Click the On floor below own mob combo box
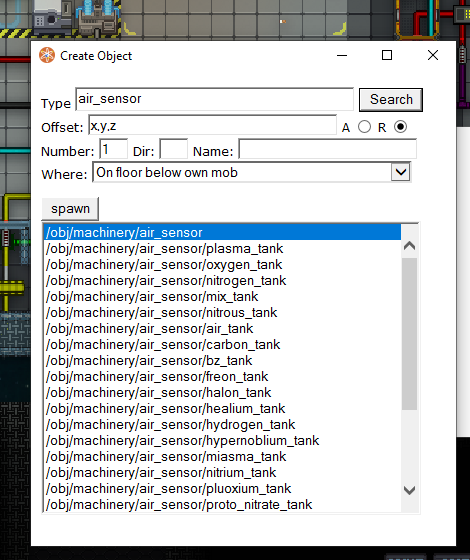 (x=252, y=172)
